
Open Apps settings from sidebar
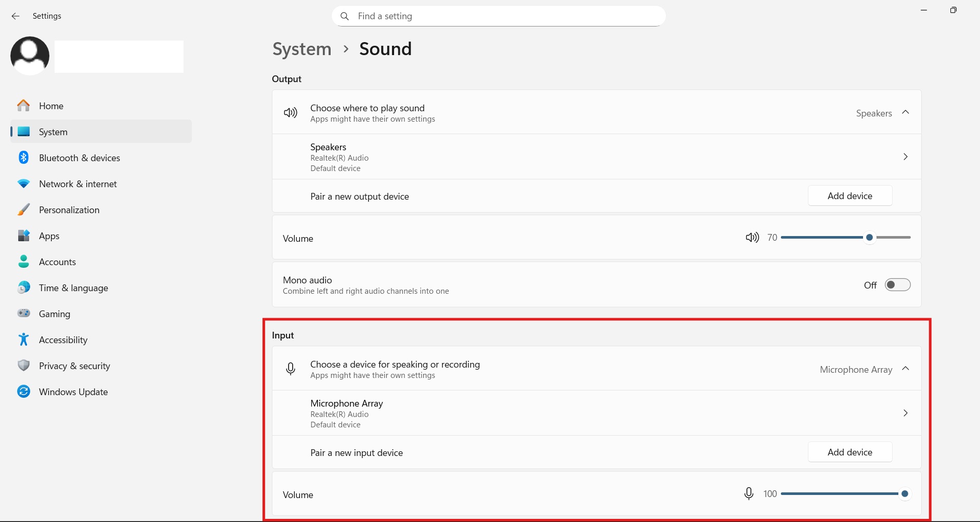click(49, 236)
